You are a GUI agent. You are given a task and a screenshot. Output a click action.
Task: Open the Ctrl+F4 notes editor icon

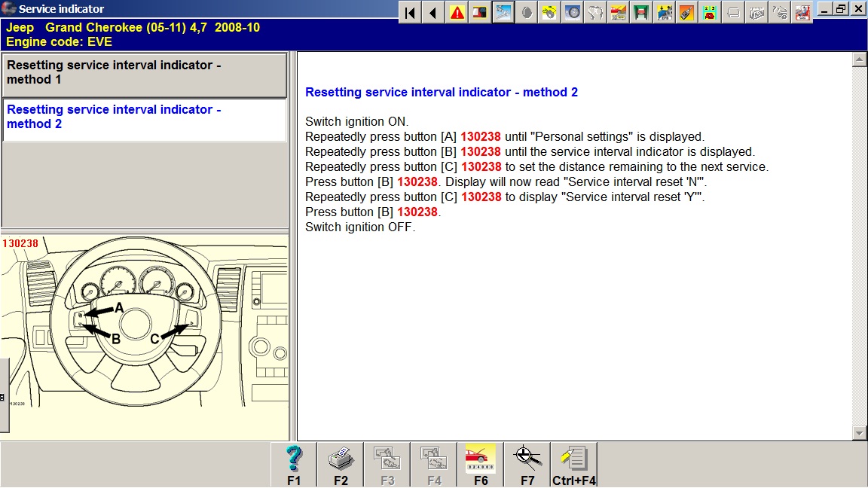pyautogui.click(x=574, y=459)
